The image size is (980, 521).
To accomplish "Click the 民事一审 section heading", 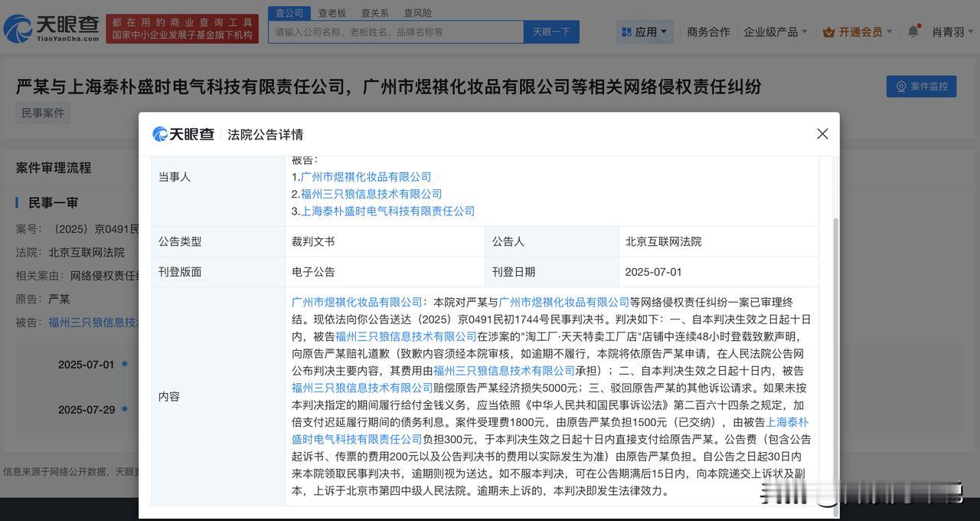I will click(53, 203).
